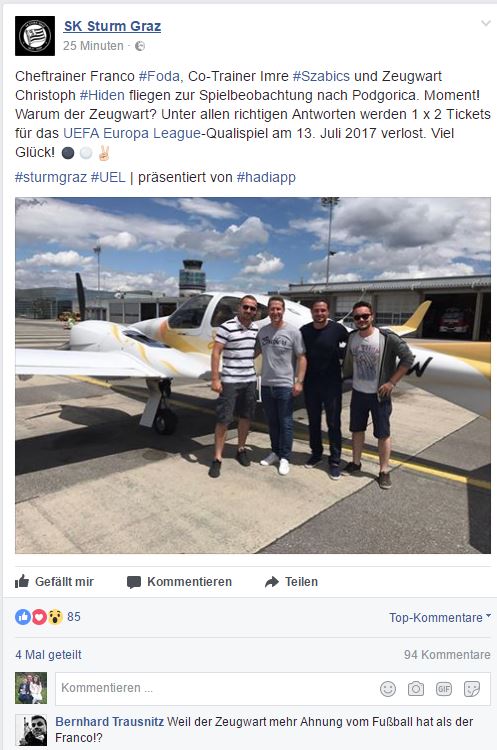The height and width of the screenshot is (750, 497).
Task: Click the #hadiapp hashtag
Action: tap(266, 177)
